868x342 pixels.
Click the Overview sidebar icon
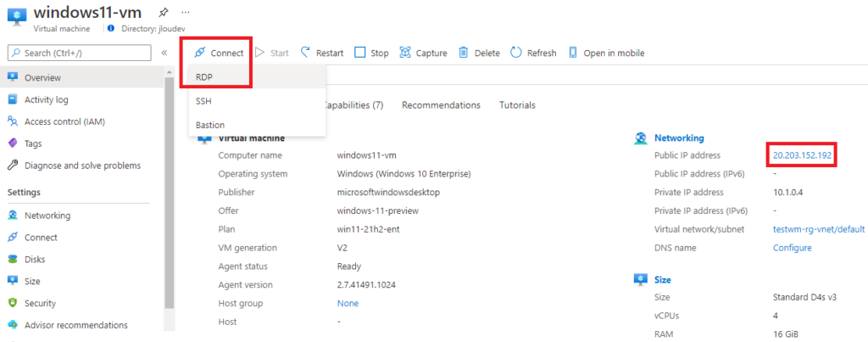point(13,77)
